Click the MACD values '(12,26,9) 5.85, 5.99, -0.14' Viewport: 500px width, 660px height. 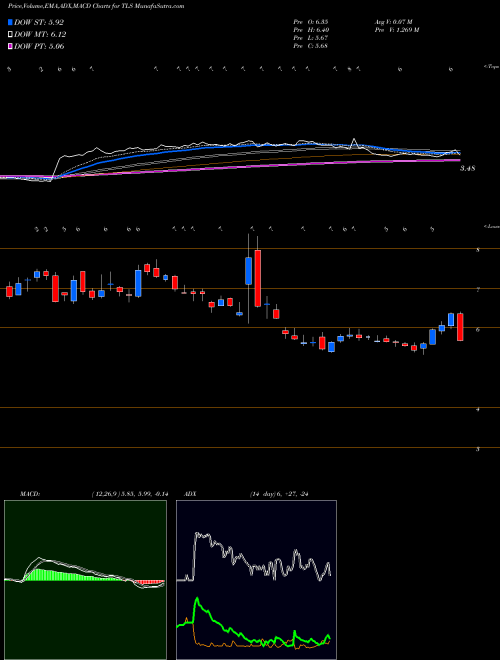click(x=129, y=494)
